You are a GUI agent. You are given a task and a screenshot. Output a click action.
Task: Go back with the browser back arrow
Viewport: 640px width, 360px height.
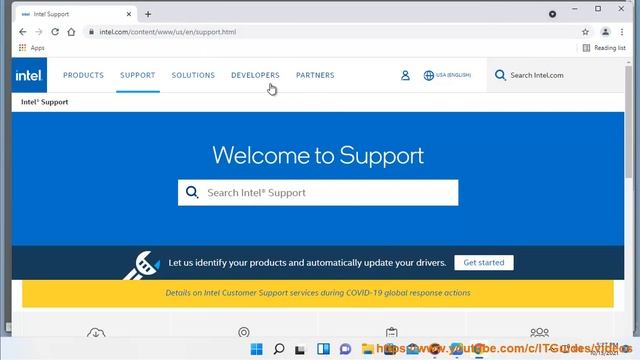23,32
